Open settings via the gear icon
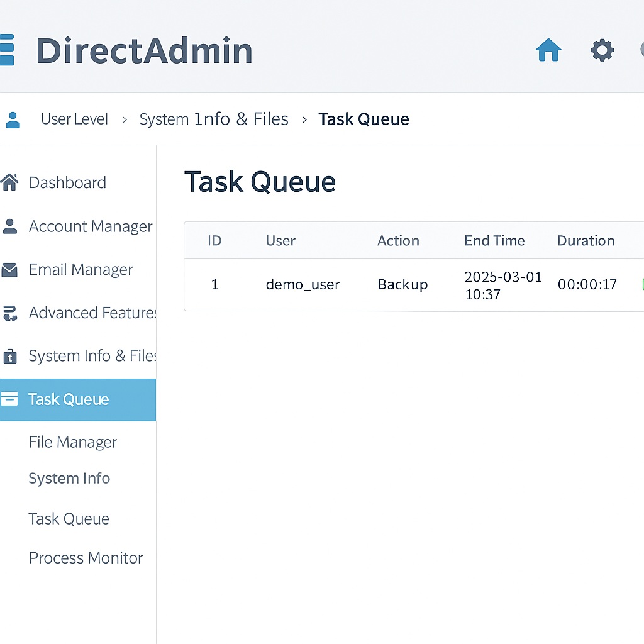644x644 pixels. 602,50
